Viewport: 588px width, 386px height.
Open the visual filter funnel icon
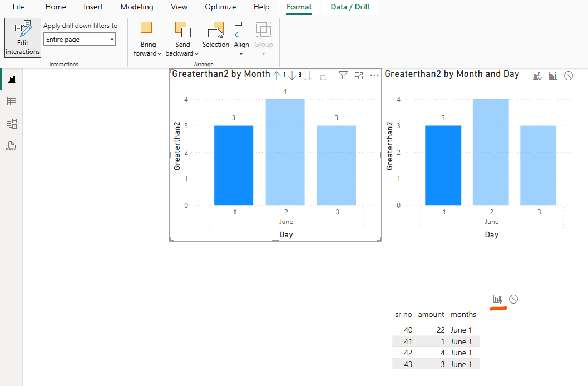coord(343,75)
